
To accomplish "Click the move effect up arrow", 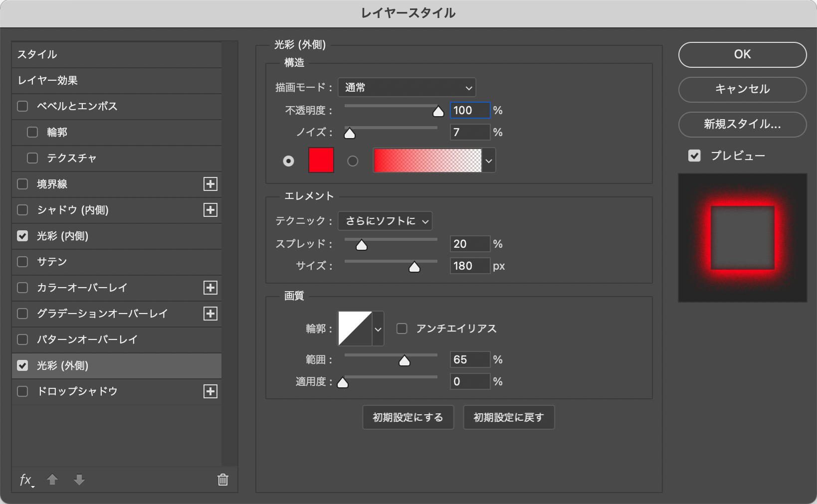I will point(52,480).
